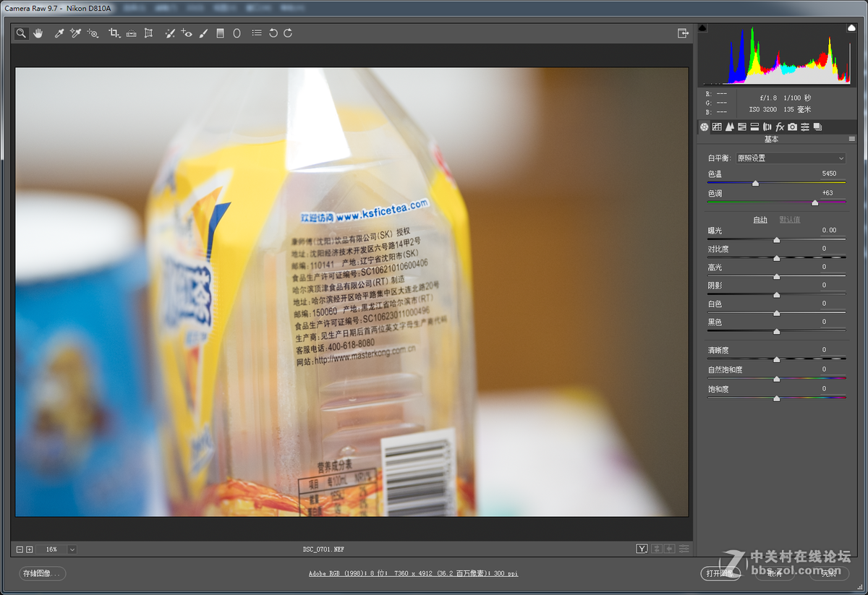The height and width of the screenshot is (595, 868).
Task: Select the Straighten tool
Action: [x=131, y=33]
